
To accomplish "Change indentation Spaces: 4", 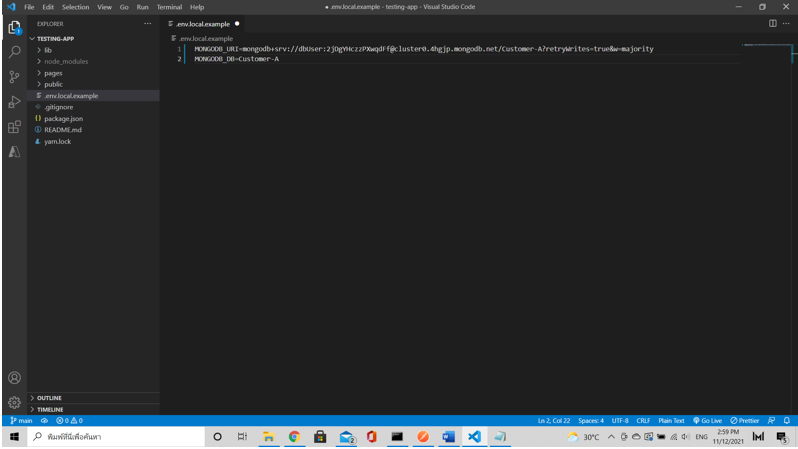I will [x=591, y=420].
